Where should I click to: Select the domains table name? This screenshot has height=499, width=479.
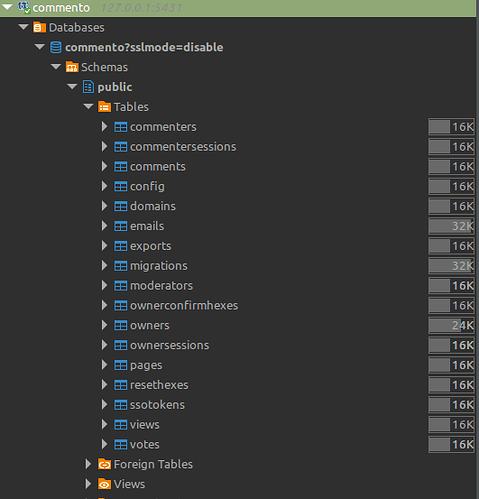click(x=153, y=206)
